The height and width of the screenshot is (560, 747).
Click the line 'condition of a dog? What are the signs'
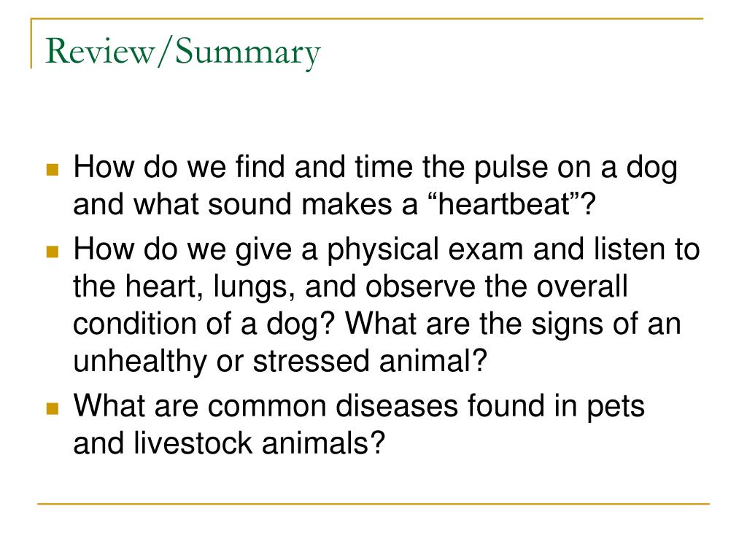pos(377,324)
